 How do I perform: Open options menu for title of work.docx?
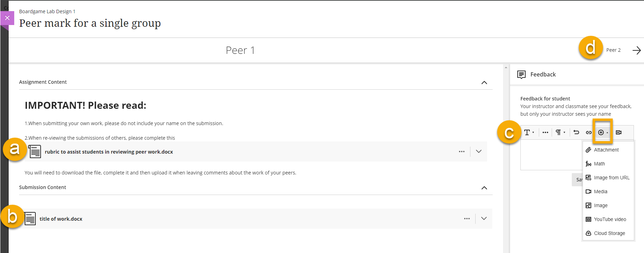tap(467, 219)
